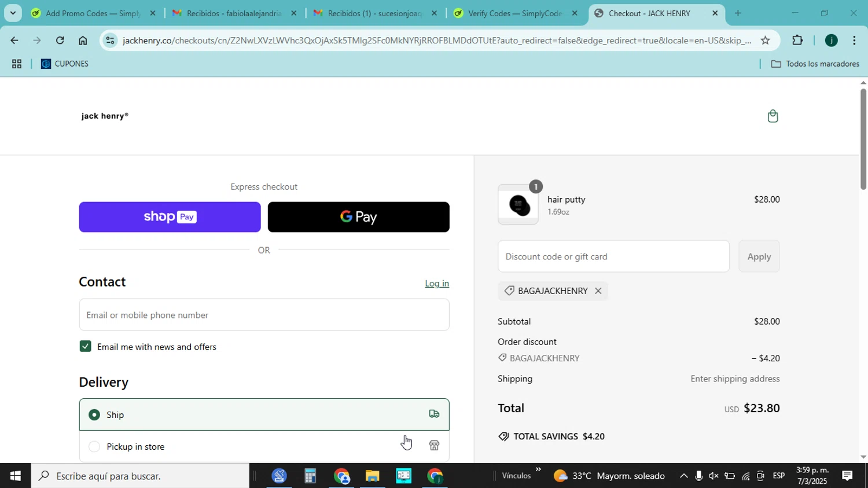Focus the Discount code or gift card field
The image size is (868, 488).
click(613, 256)
